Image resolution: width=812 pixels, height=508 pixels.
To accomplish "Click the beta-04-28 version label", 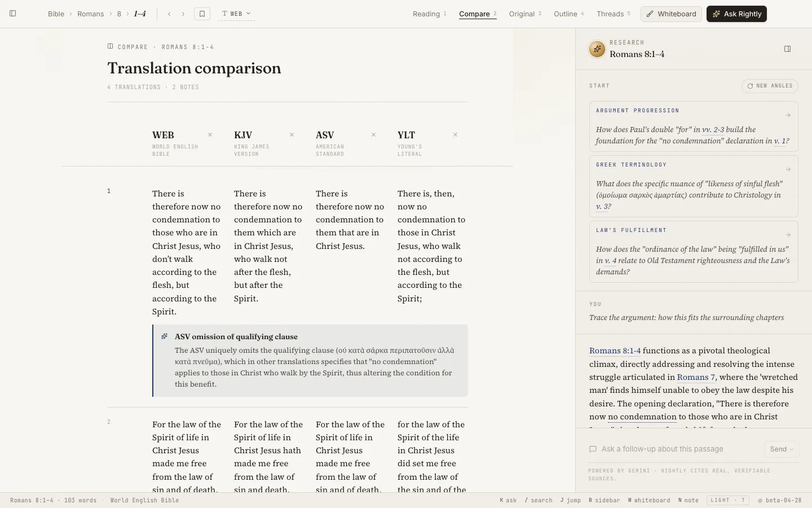I will coord(779,500).
